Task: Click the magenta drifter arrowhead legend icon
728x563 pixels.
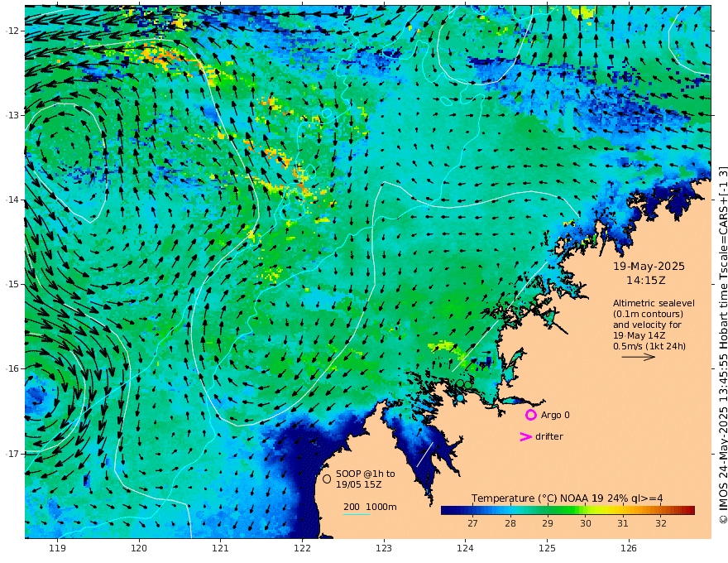Action: point(525,436)
